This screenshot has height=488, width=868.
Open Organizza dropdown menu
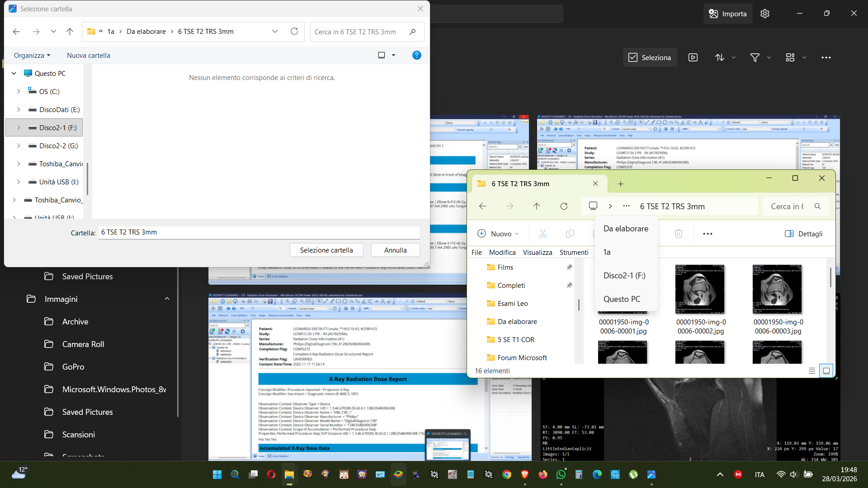click(x=32, y=55)
